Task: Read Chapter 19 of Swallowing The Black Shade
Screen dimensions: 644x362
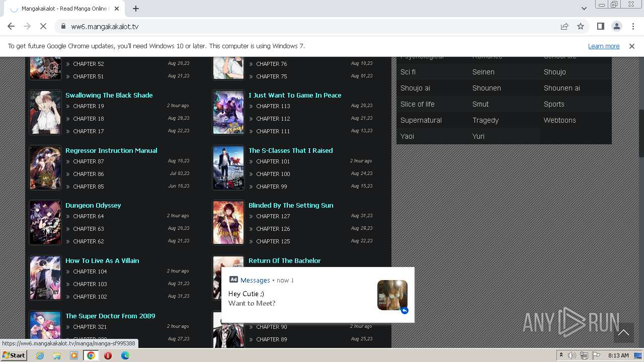Action: tap(89, 106)
